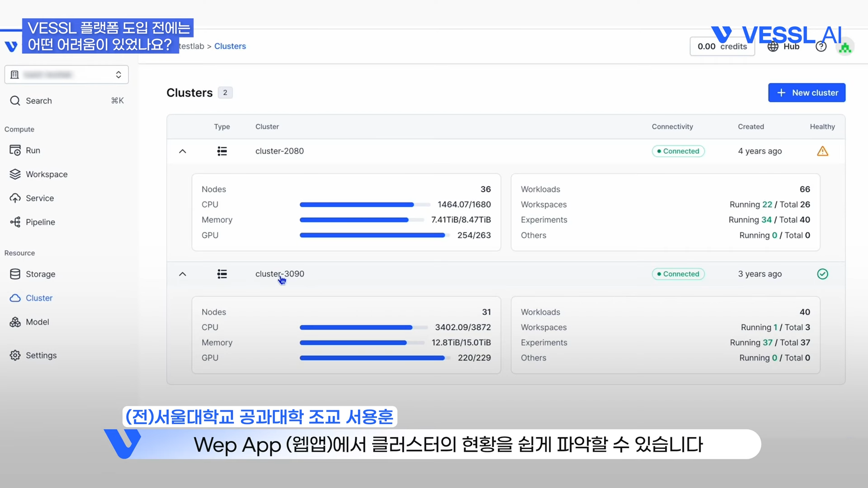Open the organization selector dropdown
Image resolution: width=868 pixels, height=488 pixels.
pos(66,75)
